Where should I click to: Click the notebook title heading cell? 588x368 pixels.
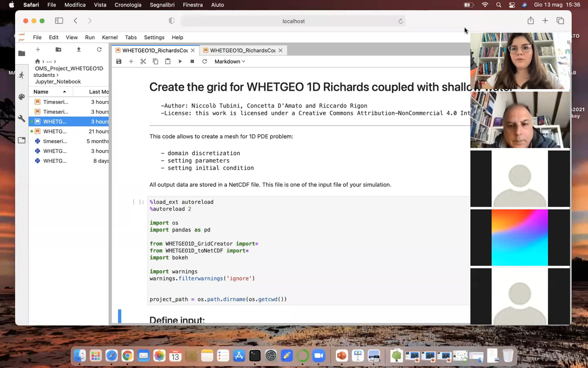click(310, 87)
